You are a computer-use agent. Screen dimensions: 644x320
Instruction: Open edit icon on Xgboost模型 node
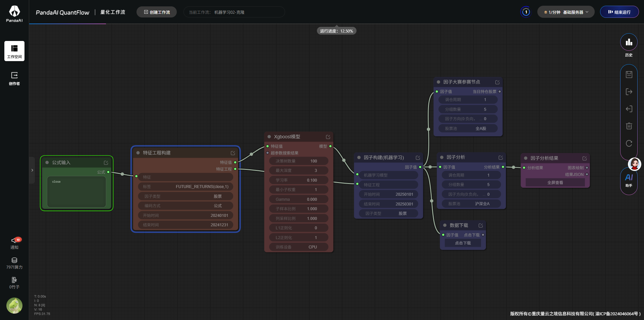328,137
